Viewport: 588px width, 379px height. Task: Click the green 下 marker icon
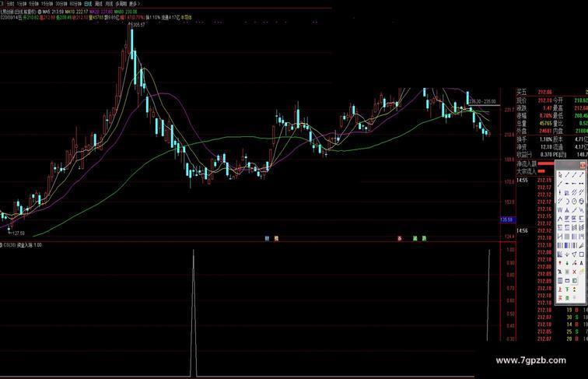click(x=567, y=290)
